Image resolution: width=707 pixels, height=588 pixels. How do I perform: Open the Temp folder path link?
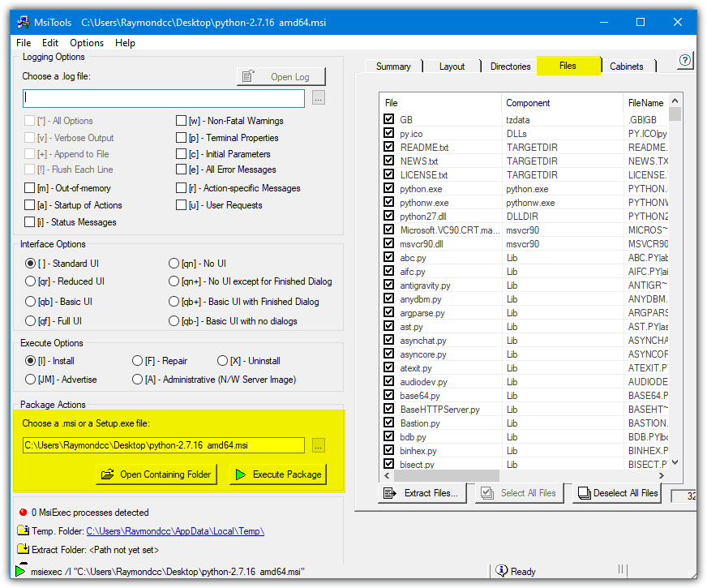coord(175,531)
